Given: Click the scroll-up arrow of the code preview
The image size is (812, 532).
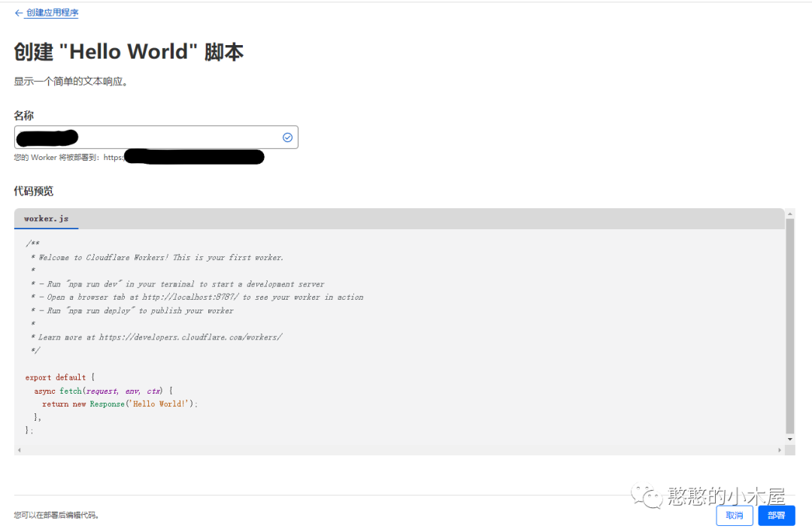Looking at the screenshot, I should tap(789, 215).
